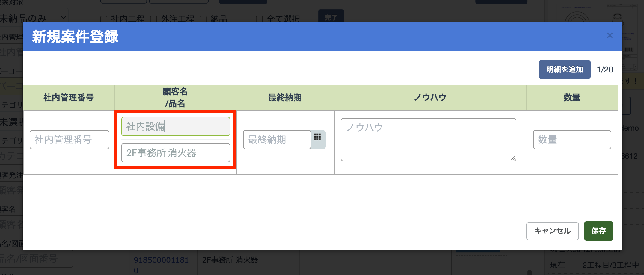644x275 pixels.
Task: Tick the 全て選択 checkbox
Action: pos(259,19)
